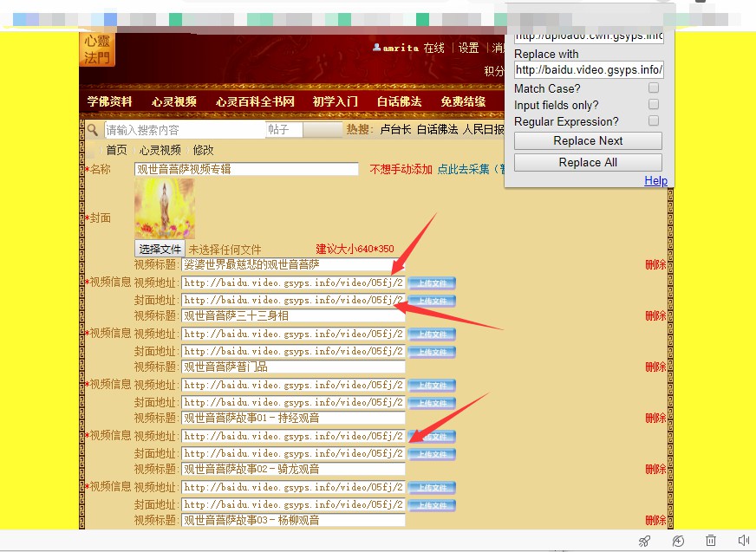Image resolution: width=756 pixels, height=552 pixels.
Task: Click the circled plus icon in bottom bar
Action: pyautogui.click(x=678, y=541)
